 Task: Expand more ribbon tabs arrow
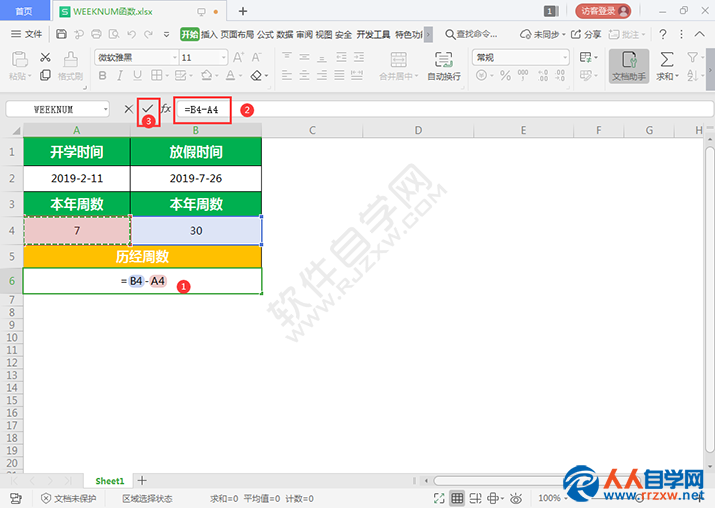428,34
